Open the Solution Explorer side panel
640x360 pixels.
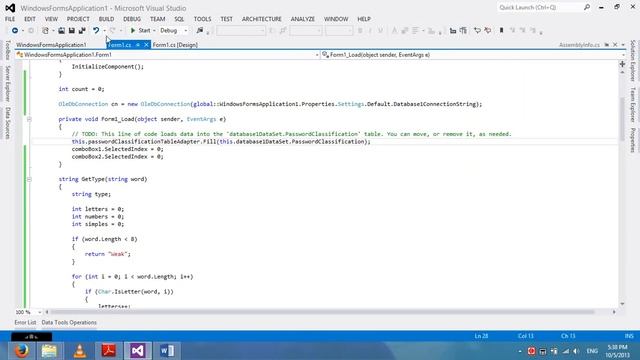(x=633, y=61)
